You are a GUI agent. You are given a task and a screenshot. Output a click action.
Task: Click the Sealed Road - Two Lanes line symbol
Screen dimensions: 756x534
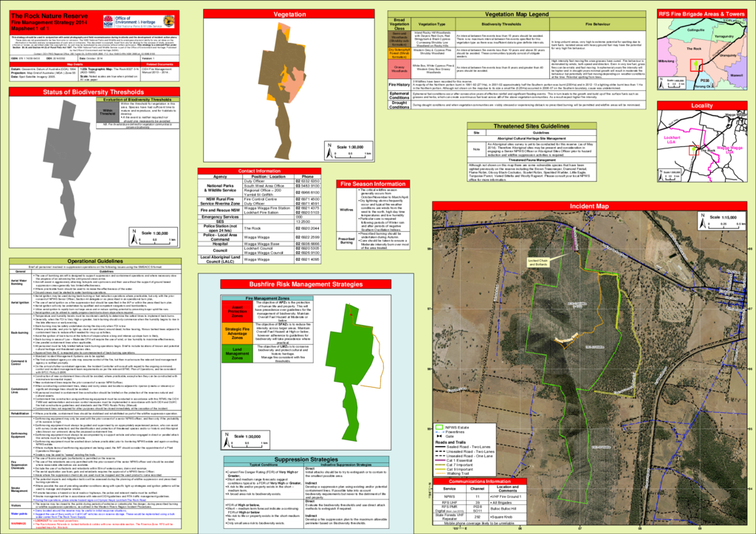coord(440,447)
